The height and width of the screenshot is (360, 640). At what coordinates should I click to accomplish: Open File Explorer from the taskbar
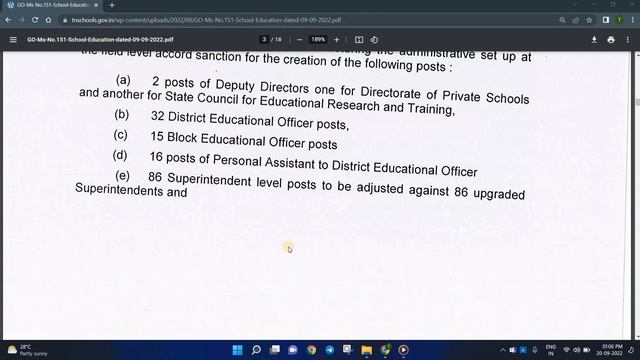coord(367,350)
